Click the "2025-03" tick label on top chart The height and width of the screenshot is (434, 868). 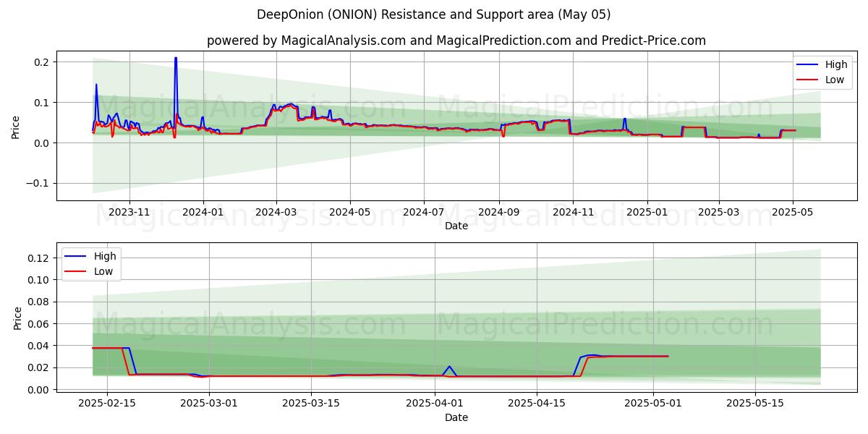(x=718, y=212)
